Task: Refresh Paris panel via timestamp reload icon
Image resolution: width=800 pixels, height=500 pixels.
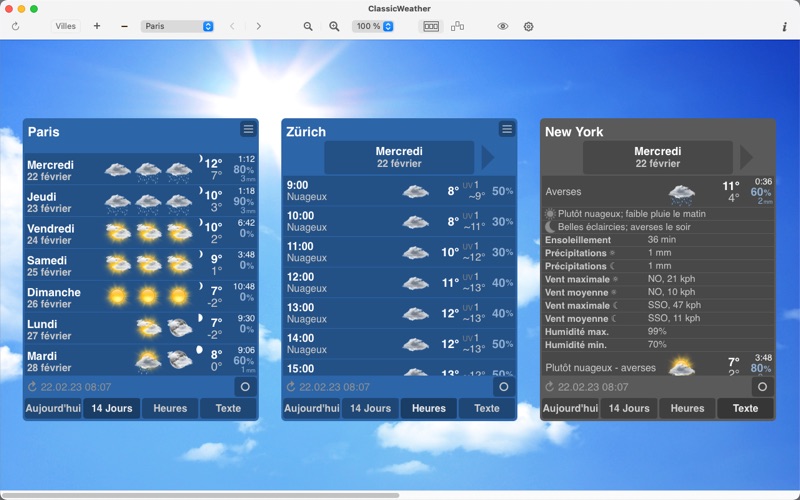Action: click(32, 387)
